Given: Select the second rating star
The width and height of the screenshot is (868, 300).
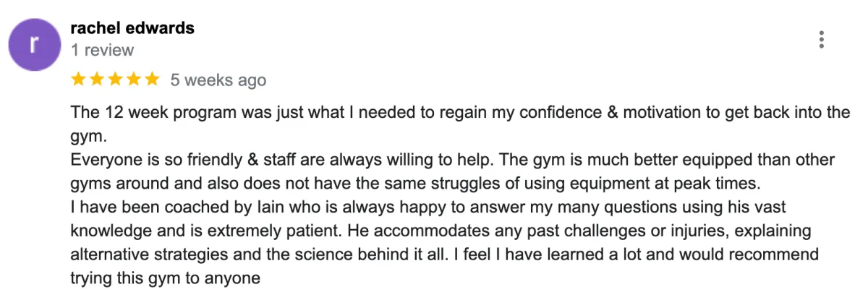Looking at the screenshot, I should (96, 80).
